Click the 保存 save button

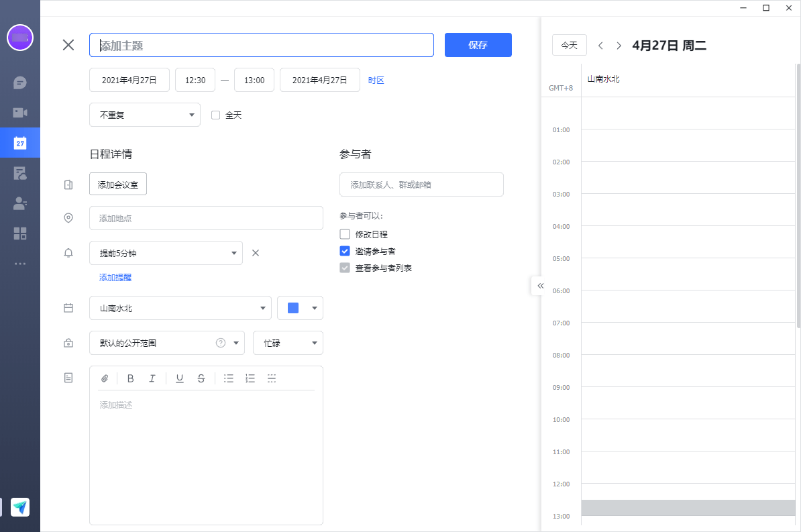point(478,45)
